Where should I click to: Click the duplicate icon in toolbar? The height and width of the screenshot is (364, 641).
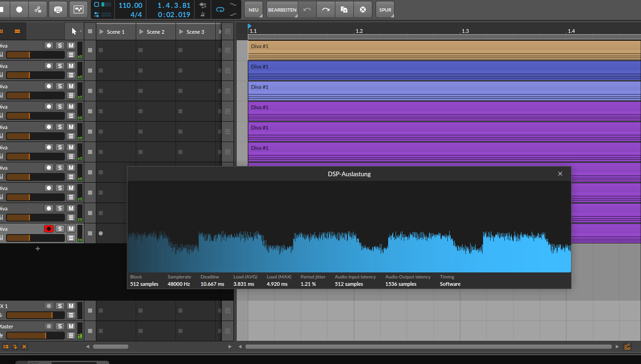[x=344, y=9]
